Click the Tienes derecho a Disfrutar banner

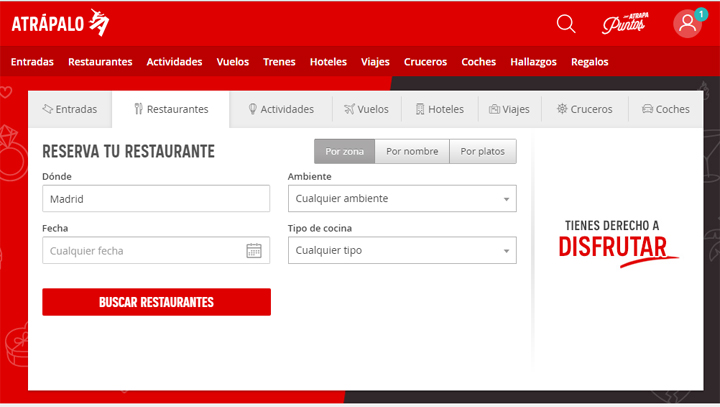click(x=618, y=243)
